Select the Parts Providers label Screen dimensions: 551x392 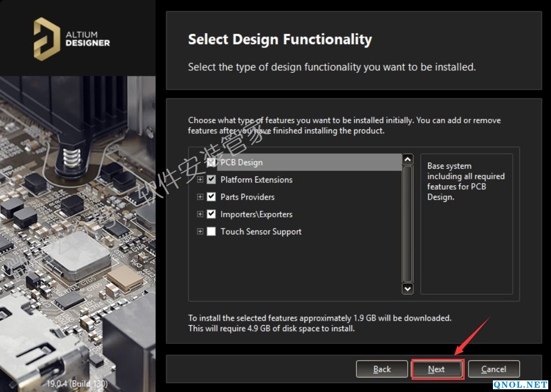tap(247, 197)
